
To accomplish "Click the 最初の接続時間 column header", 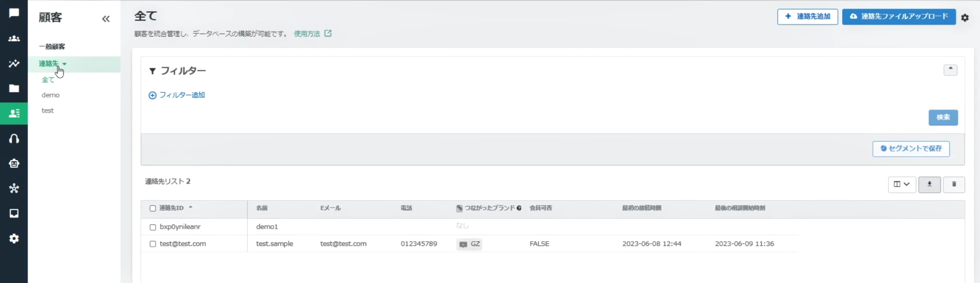I will 642,208.
